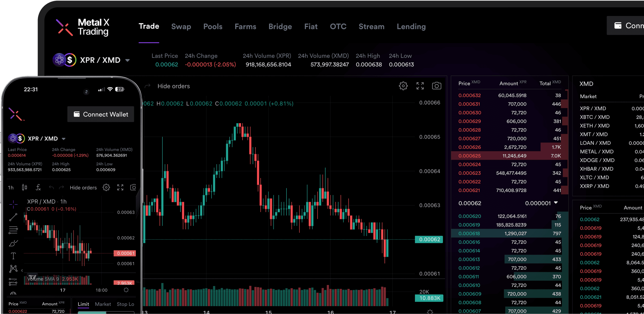Open indicators fx menu on phone chart
Screen dimensions: 644x314
coord(38,187)
